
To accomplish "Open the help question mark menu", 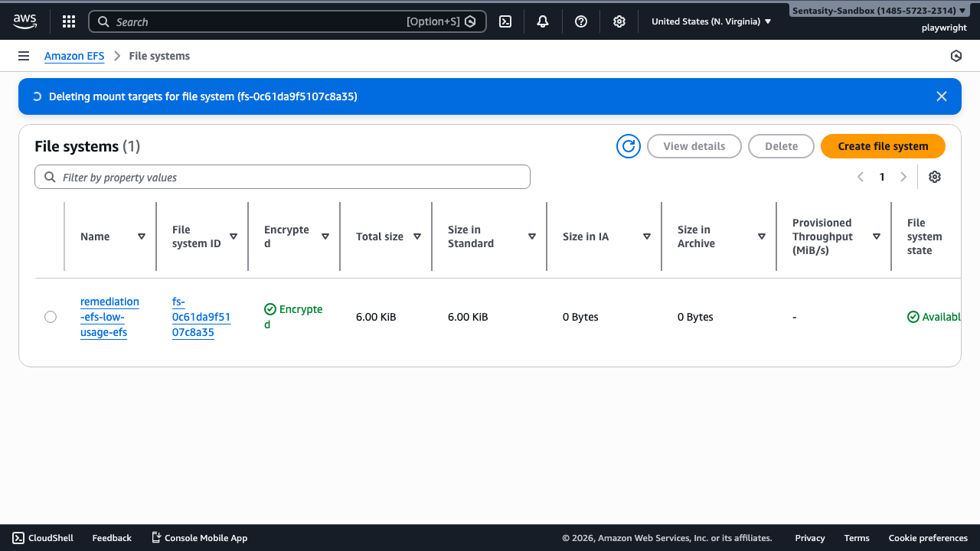I will coord(581,21).
